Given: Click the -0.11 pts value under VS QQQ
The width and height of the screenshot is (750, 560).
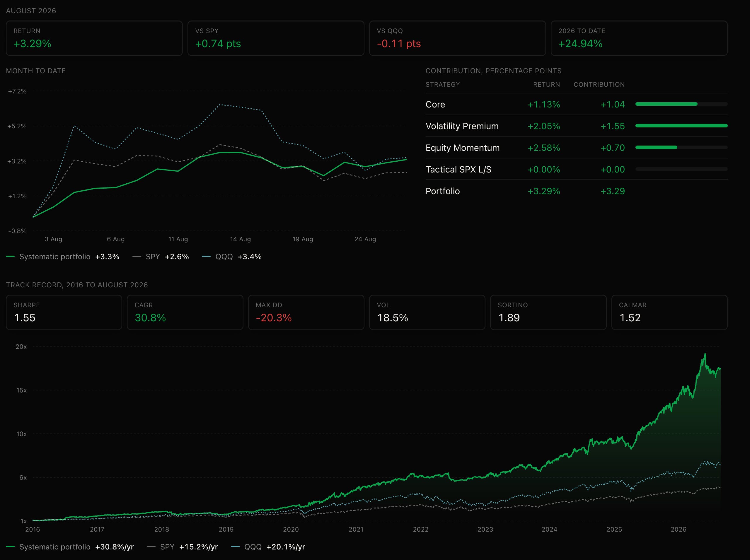Looking at the screenshot, I should pos(399,44).
